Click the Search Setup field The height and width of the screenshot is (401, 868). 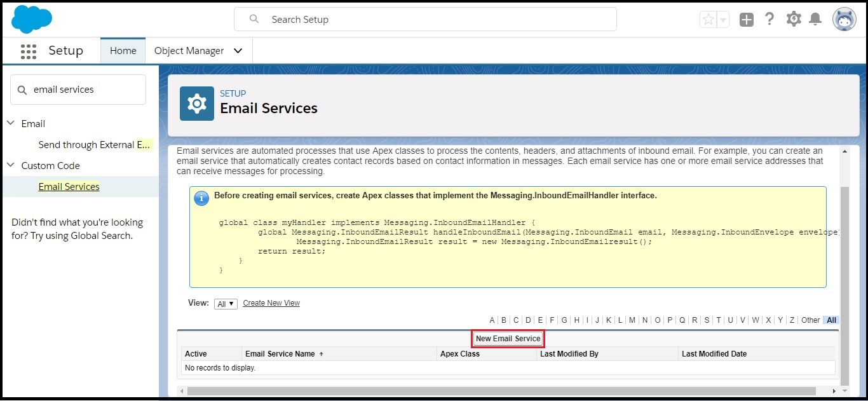(x=425, y=19)
